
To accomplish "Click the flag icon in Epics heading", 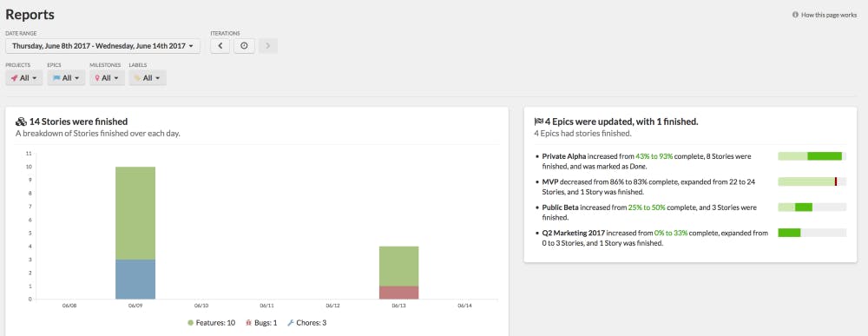I will click(x=539, y=122).
